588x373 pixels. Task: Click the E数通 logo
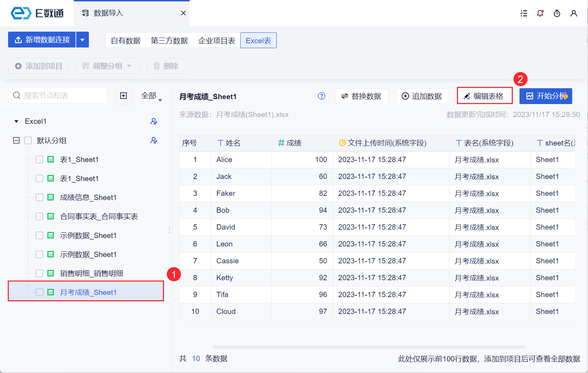[37, 13]
